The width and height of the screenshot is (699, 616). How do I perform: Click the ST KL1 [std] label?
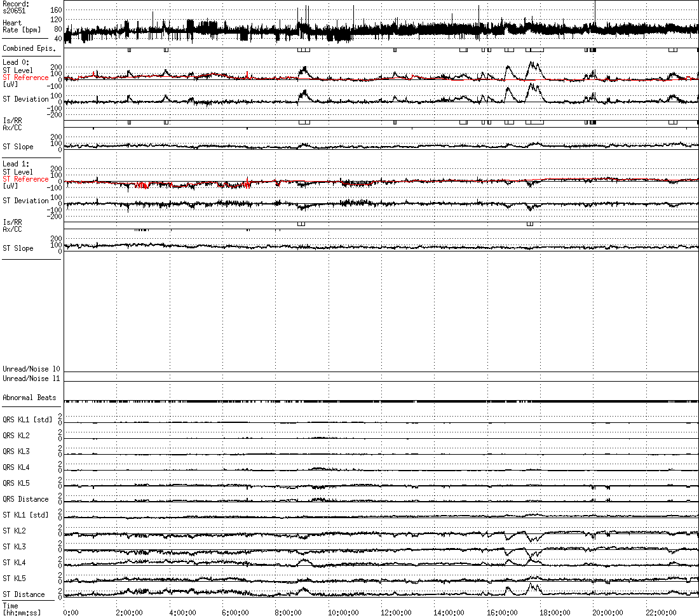point(25,515)
